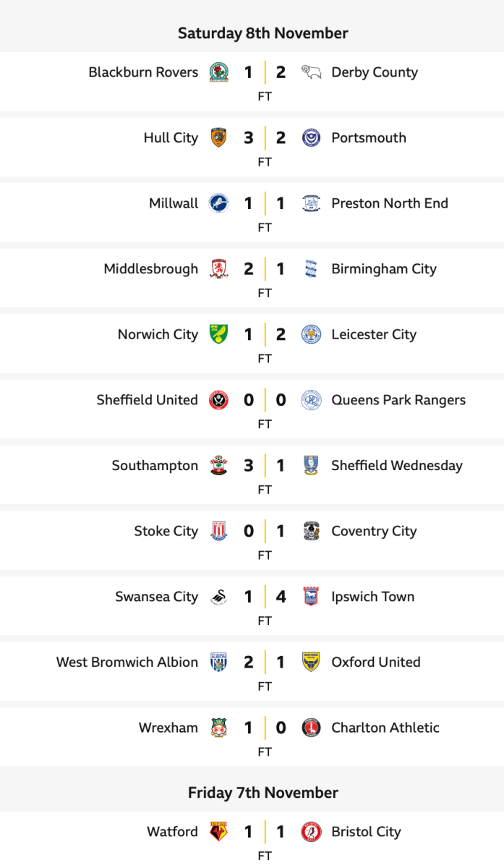Screen dimensions: 504x868
Task: Click the Charlton Athletic crest
Action: (311, 728)
